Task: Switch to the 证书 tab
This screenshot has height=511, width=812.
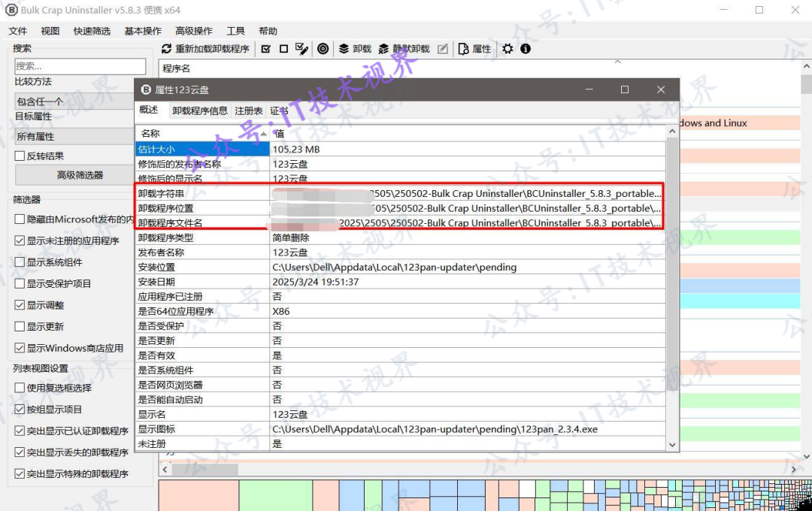Action: point(279,110)
